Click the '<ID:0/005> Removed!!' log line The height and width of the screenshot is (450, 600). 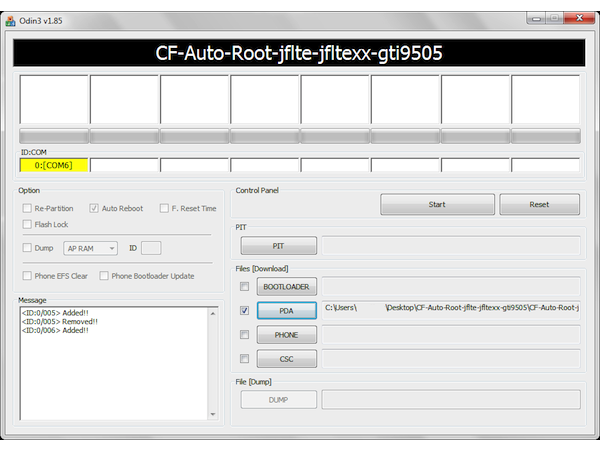(60, 321)
